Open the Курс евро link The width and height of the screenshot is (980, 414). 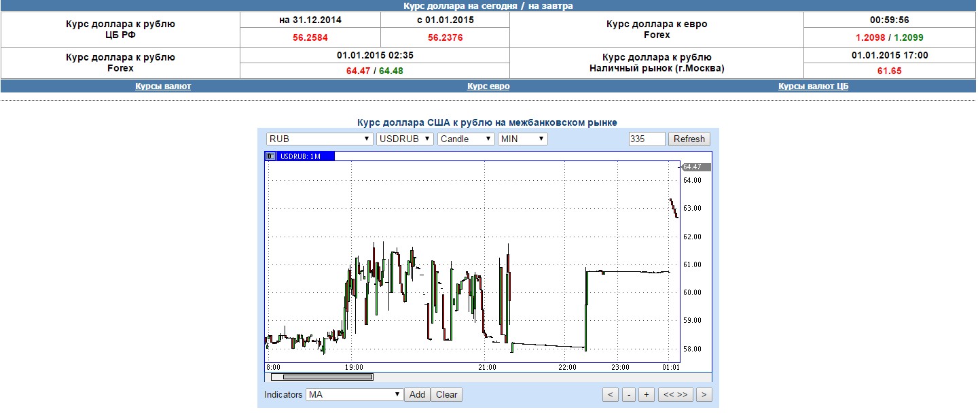(x=488, y=86)
